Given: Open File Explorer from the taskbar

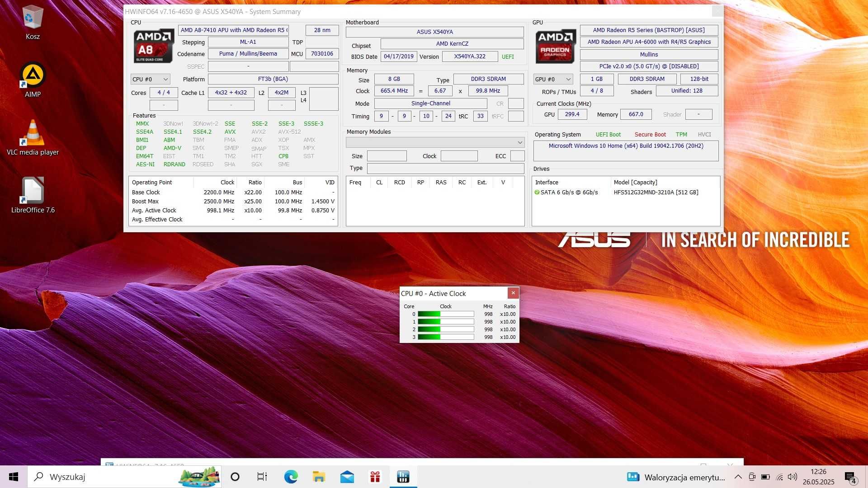Looking at the screenshot, I should (x=319, y=477).
